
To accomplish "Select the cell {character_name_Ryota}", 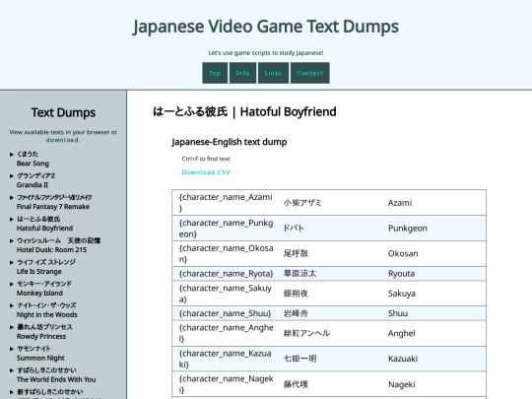I will pyautogui.click(x=226, y=274).
